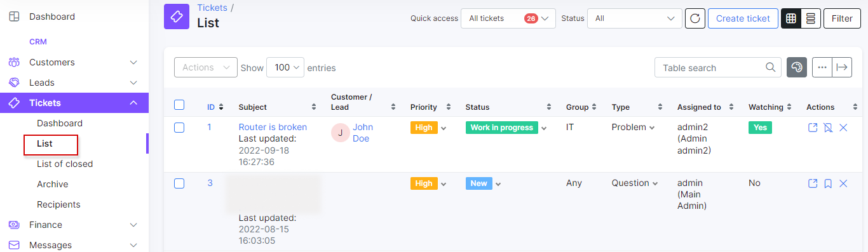The image size is (868, 252).
Task: Click the refresh button beside Status
Action: coord(695,18)
